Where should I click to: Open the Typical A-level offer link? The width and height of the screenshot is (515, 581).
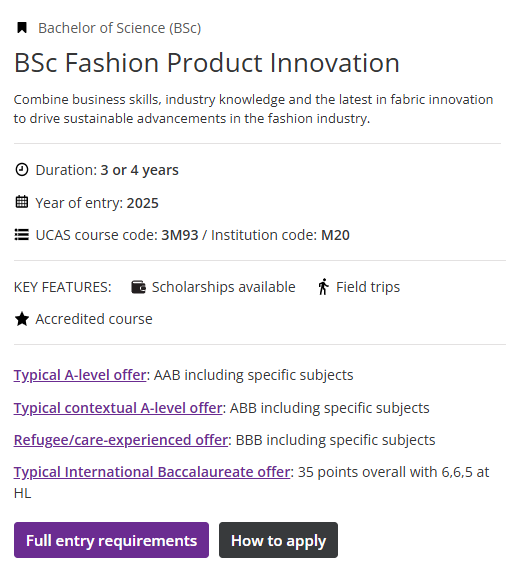(x=80, y=375)
